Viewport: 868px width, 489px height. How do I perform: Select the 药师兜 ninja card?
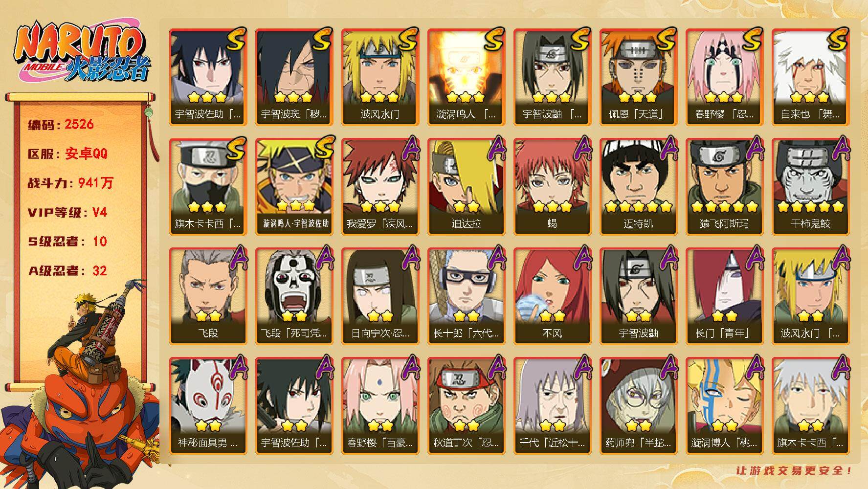click(x=638, y=406)
